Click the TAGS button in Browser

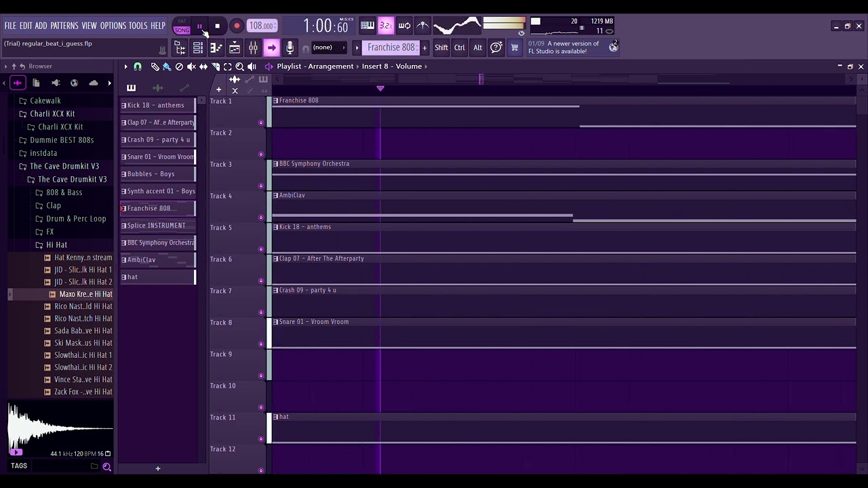[x=19, y=466]
